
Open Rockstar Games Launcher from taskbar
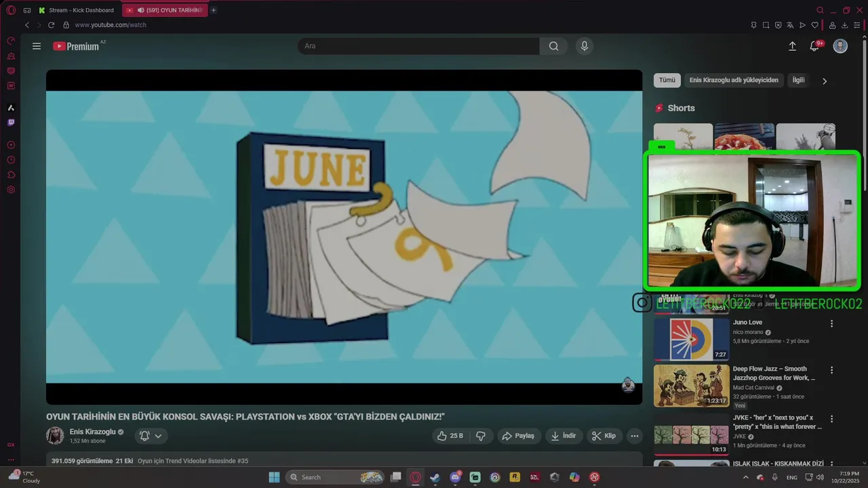(x=515, y=477)
